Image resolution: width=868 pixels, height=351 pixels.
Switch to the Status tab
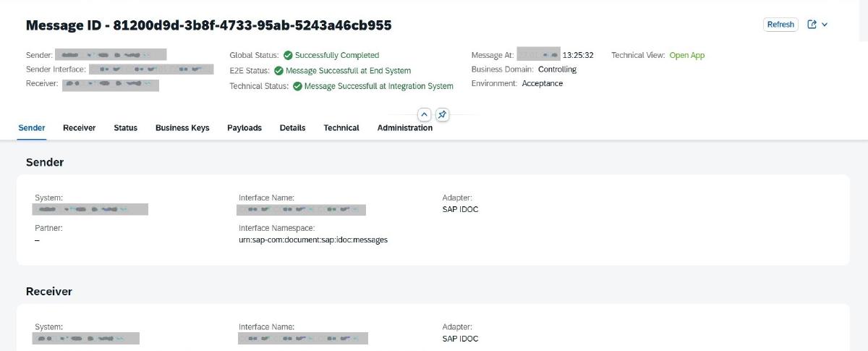[x=125, y=128]
